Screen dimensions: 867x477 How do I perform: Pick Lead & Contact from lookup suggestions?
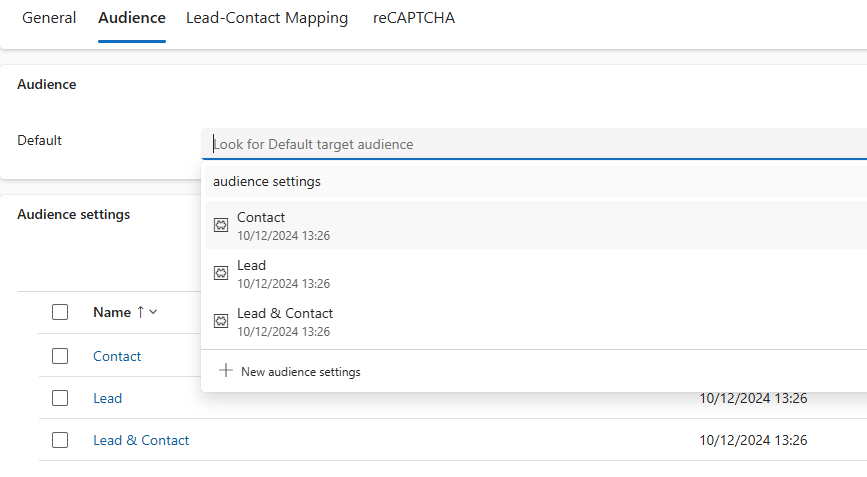pos(285,314)
